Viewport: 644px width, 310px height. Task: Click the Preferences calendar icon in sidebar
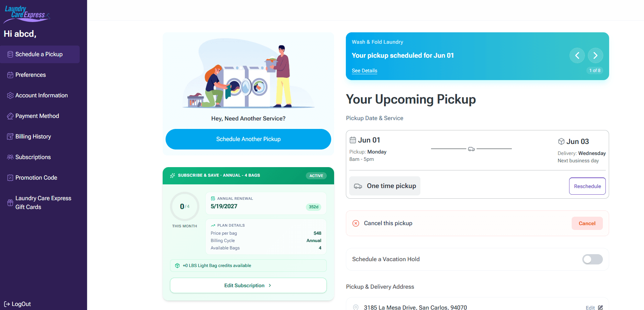[10, 75]
